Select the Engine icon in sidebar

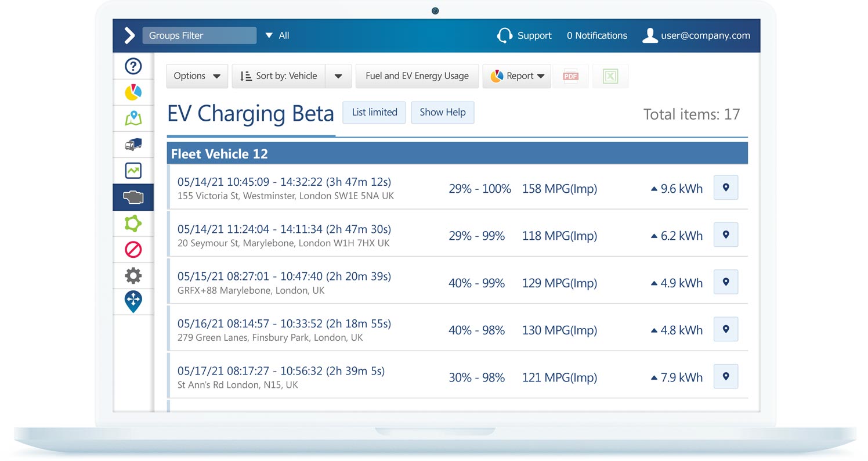(133, 197)
